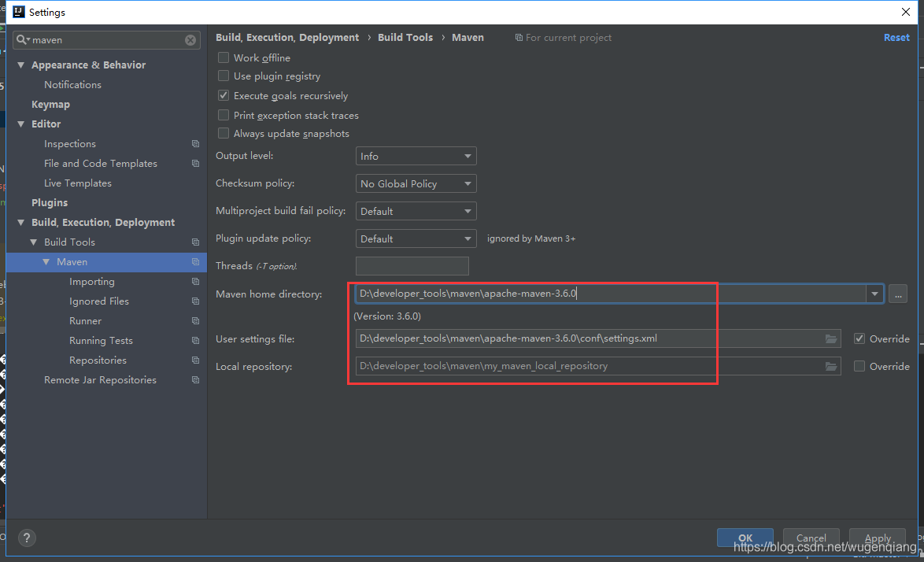Open the Keymap settings page
The image size is (924, 562).
pyautogui.click(x=50, y=104)
